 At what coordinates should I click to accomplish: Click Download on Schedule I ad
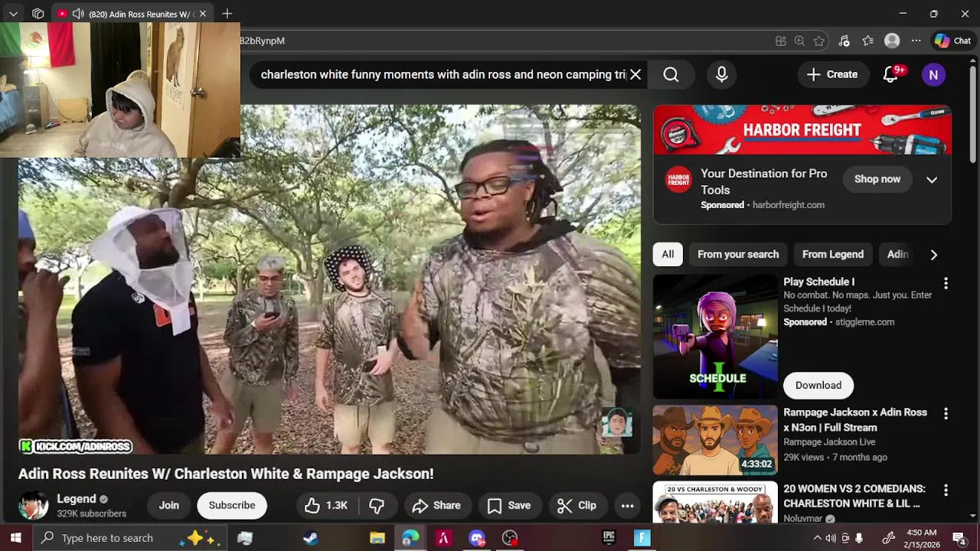(818, 385)
